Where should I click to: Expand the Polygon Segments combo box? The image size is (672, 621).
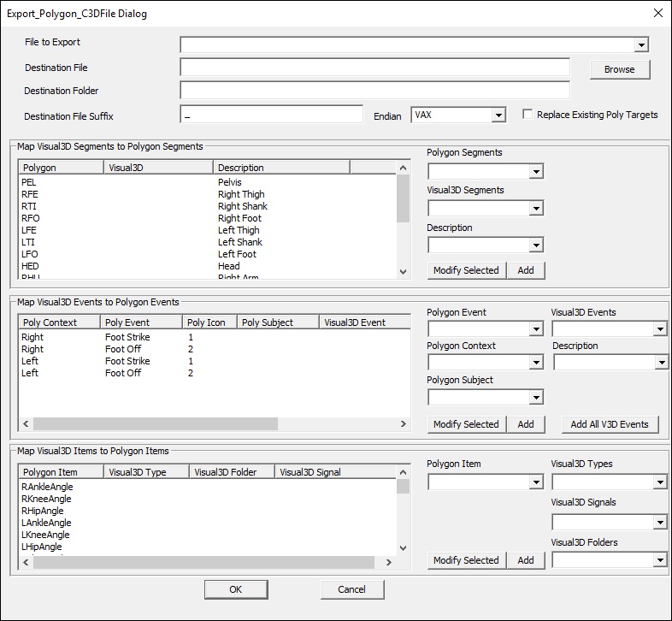point(536,172)
